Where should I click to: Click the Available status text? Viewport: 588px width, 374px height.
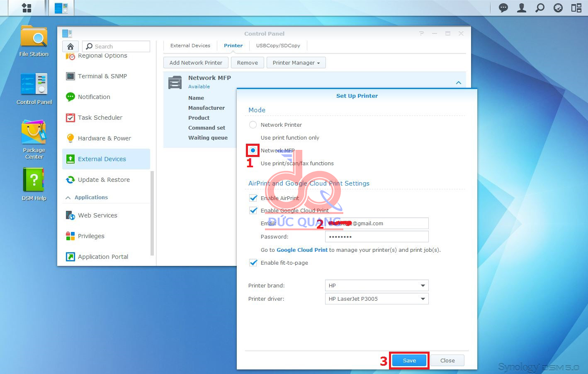click(199, 87)
